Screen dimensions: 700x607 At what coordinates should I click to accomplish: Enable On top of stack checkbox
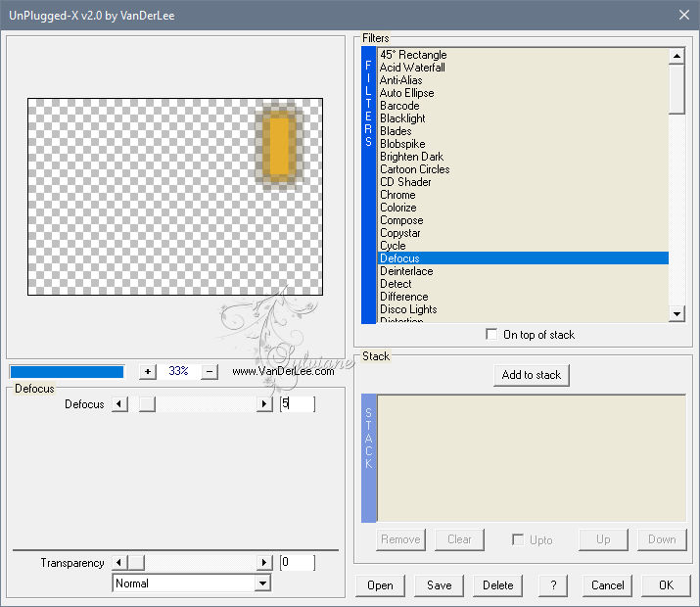pos(491,334)
